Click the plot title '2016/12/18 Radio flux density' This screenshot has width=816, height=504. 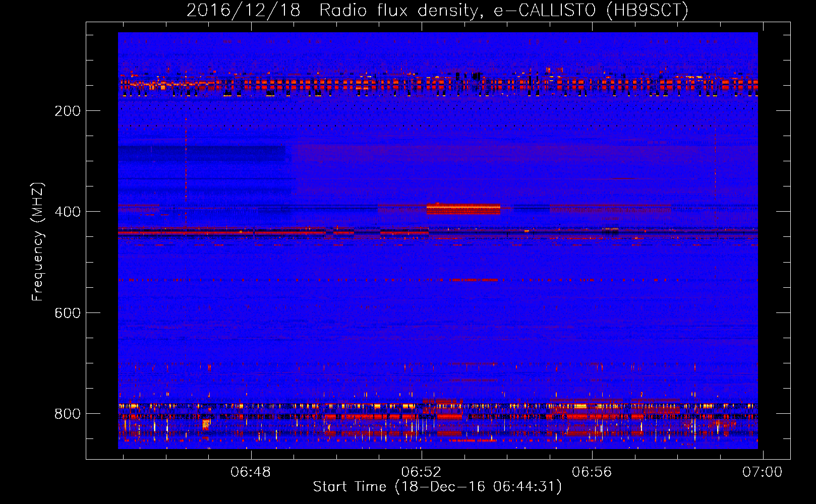437,11
